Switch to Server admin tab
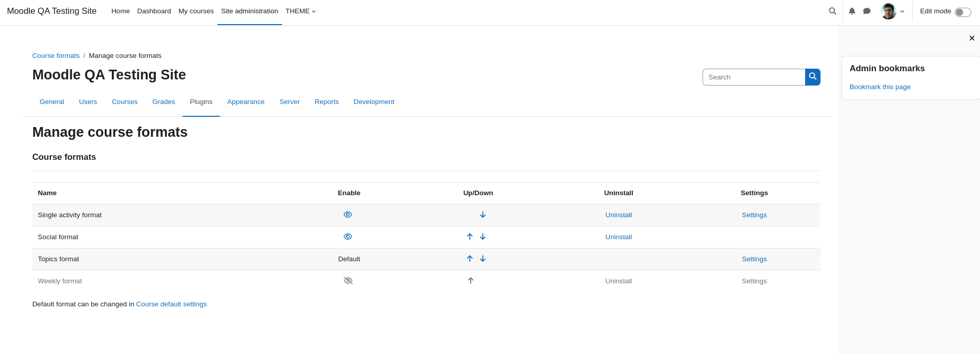The height and width of the screenshot is (354, 980). point(289,102)
